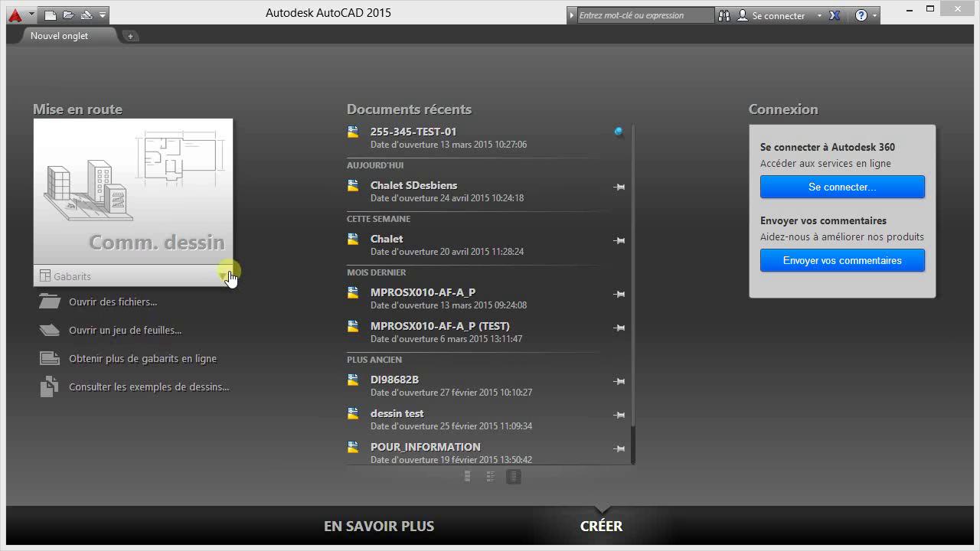Create a new drawing with the New icon
This screenshot has width=980, height=551.
point(50,15)
